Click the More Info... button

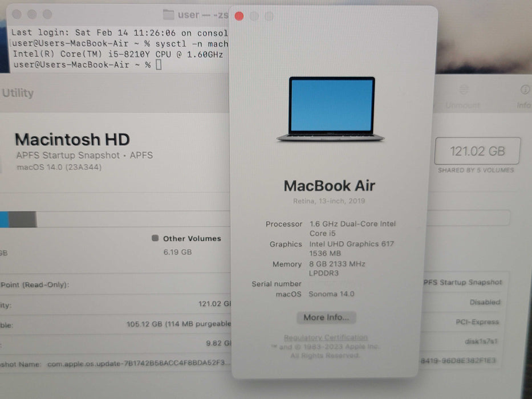[326, 317]
